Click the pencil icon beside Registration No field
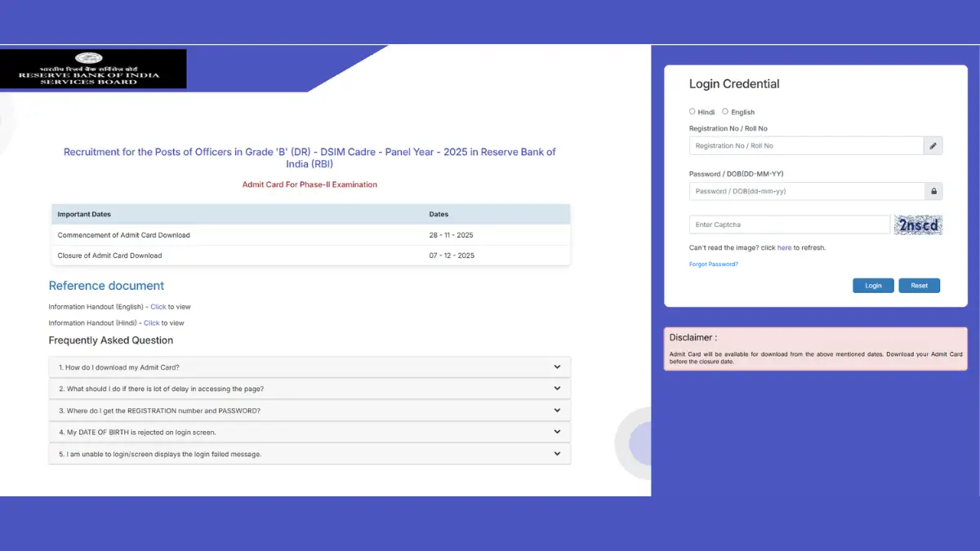The height and width of the screenshot is (551, 980). pyautogui.click(x=933, y=145)
